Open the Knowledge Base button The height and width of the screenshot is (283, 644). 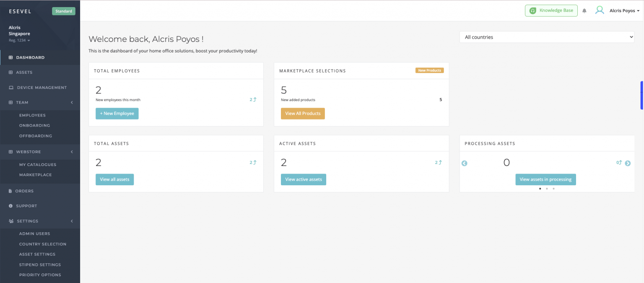pos(551,10)
